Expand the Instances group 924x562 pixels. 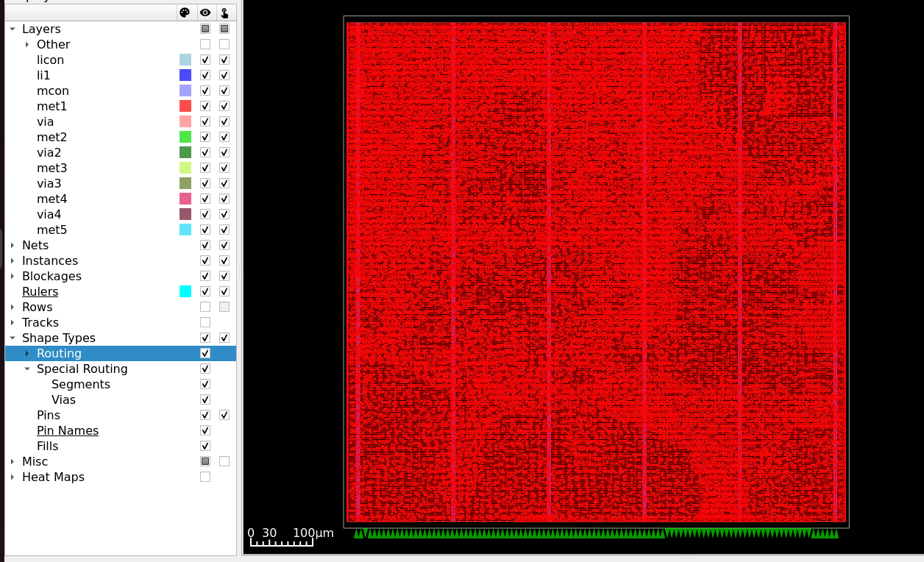coord(13,260)
